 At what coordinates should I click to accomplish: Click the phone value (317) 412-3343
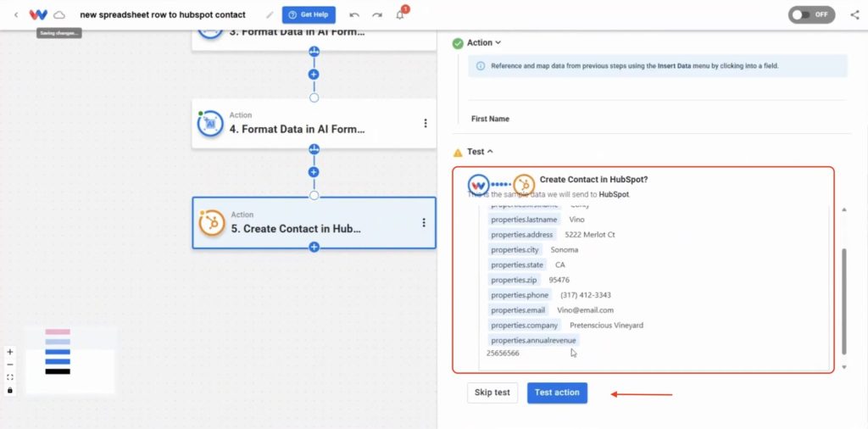(x=586, y=295)
